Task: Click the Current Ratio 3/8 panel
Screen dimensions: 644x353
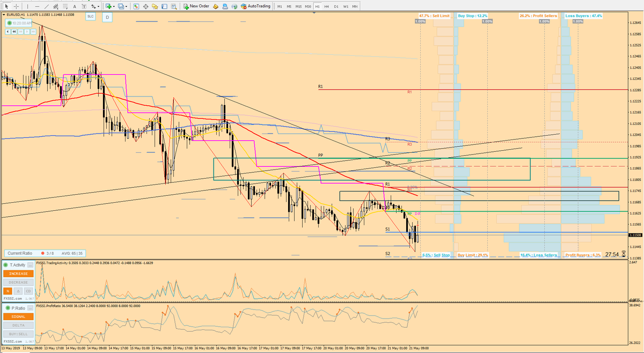Action: coord(45,253)
